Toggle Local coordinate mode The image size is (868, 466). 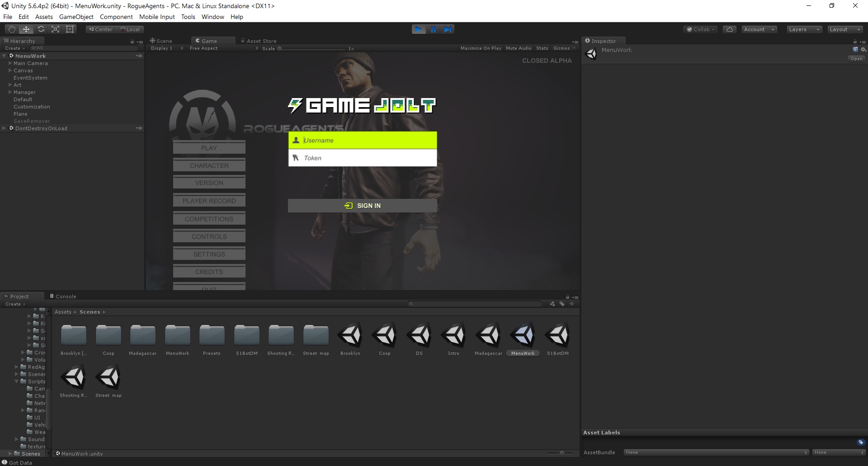click(x=131, y=29)
